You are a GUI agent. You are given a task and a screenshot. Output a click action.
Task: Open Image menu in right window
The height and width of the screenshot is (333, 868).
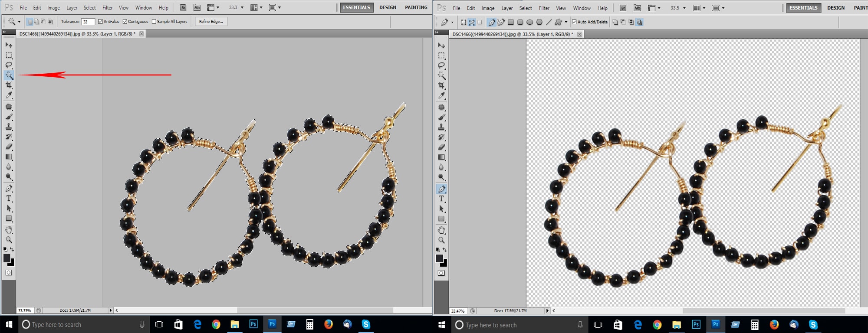click(x=488, y=8)
